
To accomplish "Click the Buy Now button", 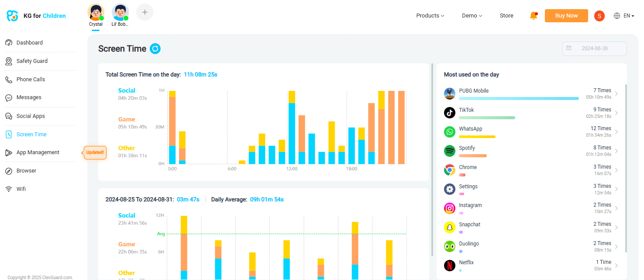I will [x=566, y=16].
